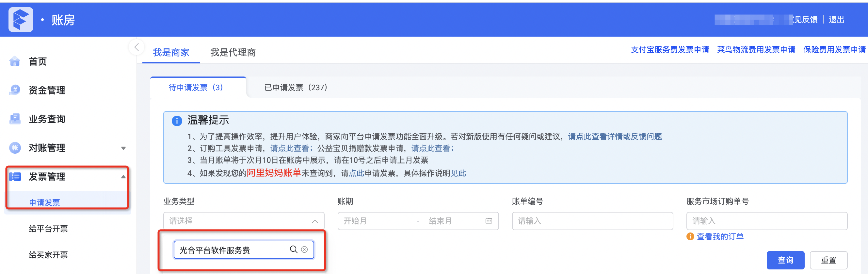868x274 pixels.
Task: Click the 发票管理 list icon
Action: [x=15, y=177]
